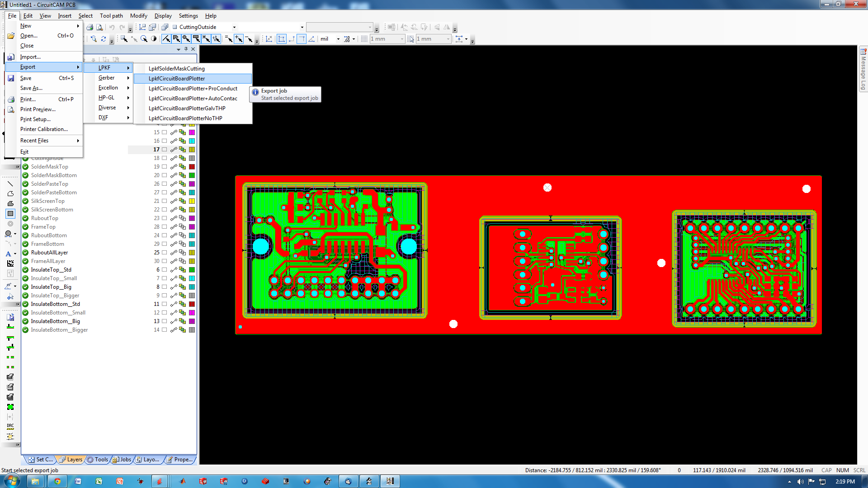Click the data matrix barcode tool
The height and width of the screenshot is (488, 868).
click(x=10, y=263)
